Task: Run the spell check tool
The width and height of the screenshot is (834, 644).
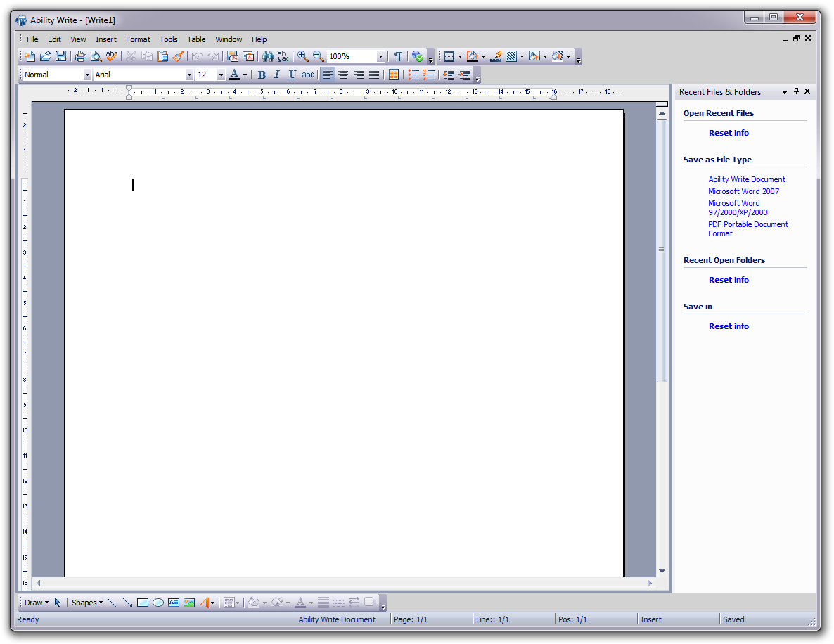Action: [x=112, y=56]
